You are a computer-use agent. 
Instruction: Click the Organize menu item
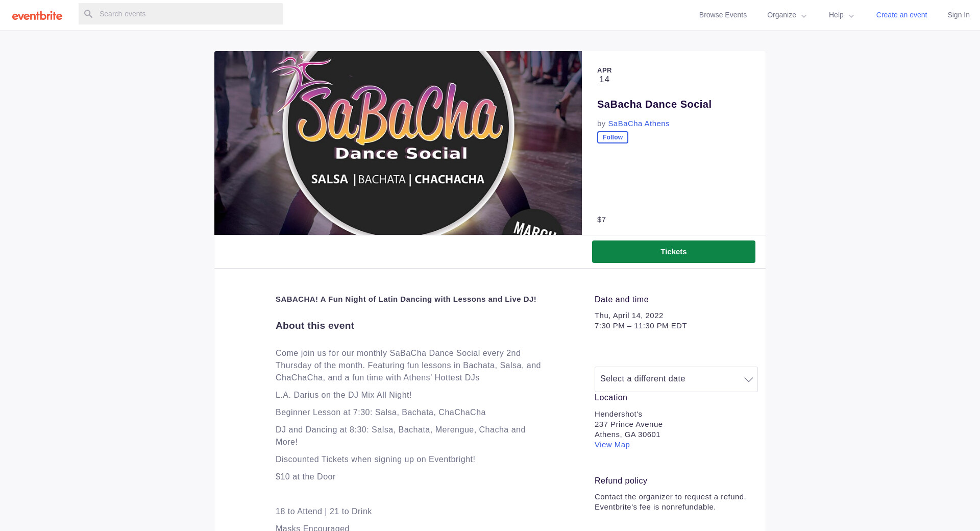[781, 15]
